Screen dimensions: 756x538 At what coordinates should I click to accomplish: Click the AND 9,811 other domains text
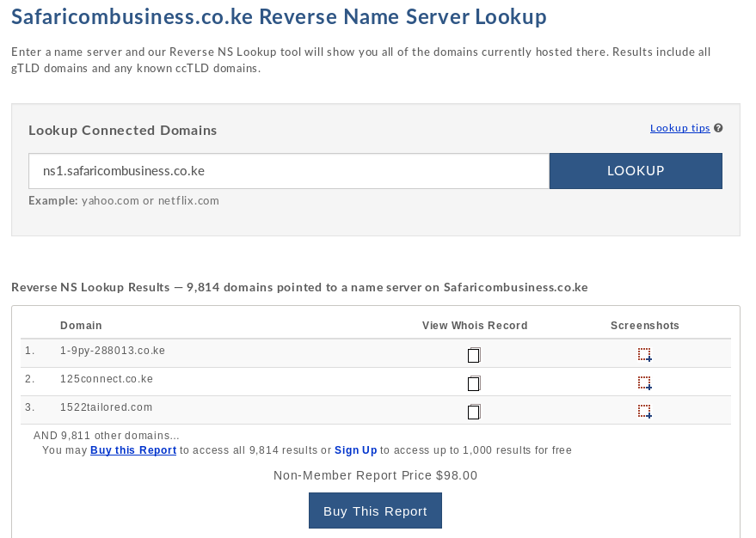106,436
